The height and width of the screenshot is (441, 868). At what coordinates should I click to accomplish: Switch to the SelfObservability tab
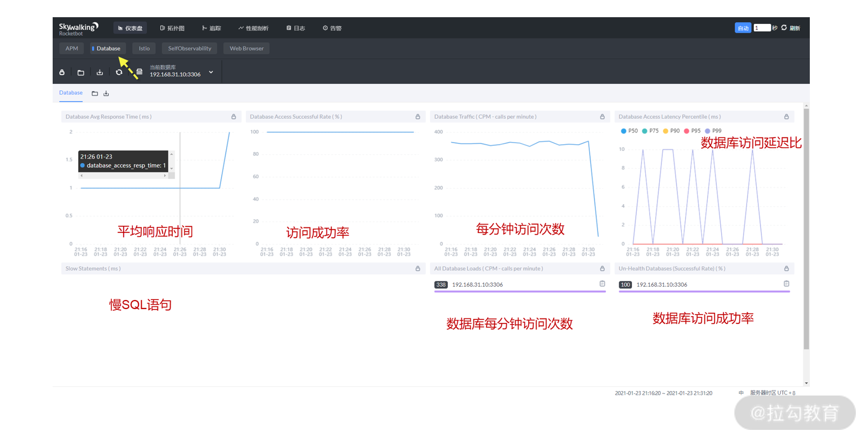pos(190,48)
